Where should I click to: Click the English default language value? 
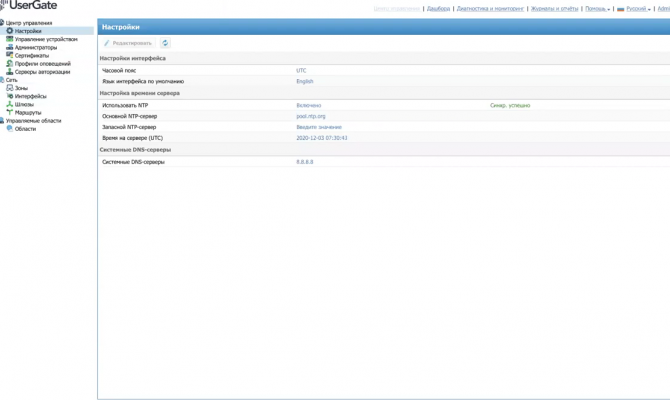tap(305, 81)
